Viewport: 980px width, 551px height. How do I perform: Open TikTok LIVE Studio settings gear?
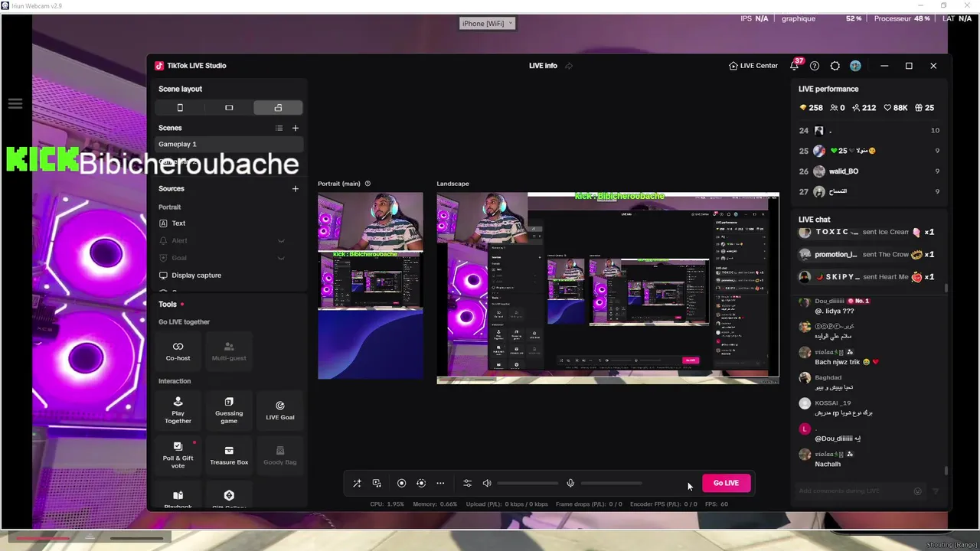point(835,66)
